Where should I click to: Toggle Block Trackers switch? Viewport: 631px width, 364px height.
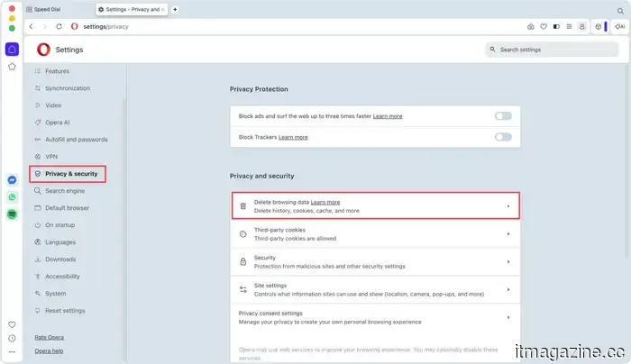(503, 137)
